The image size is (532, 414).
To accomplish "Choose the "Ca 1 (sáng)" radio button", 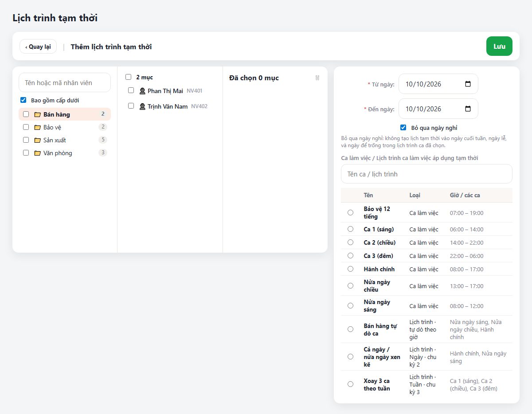I will click(x=351, y=229).
